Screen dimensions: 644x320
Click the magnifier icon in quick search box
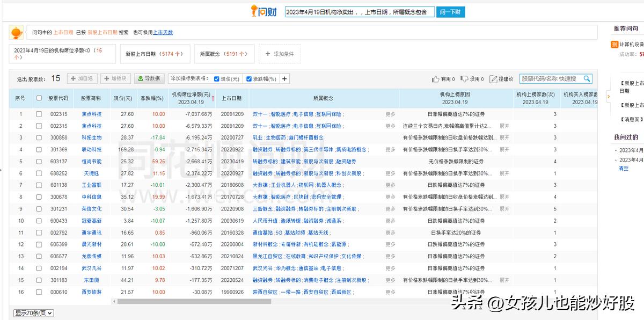point(588,78)
